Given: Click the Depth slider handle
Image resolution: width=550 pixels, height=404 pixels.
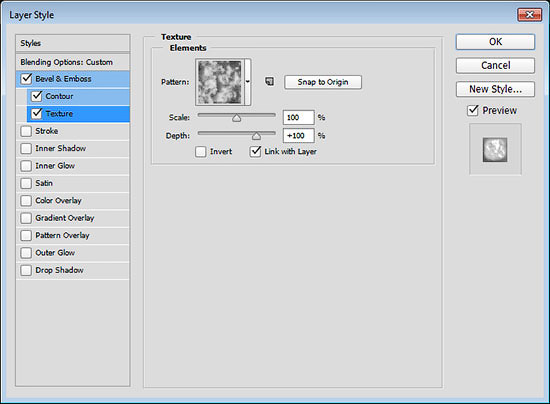Looking at the screenshot, I should tap(256, 136).
